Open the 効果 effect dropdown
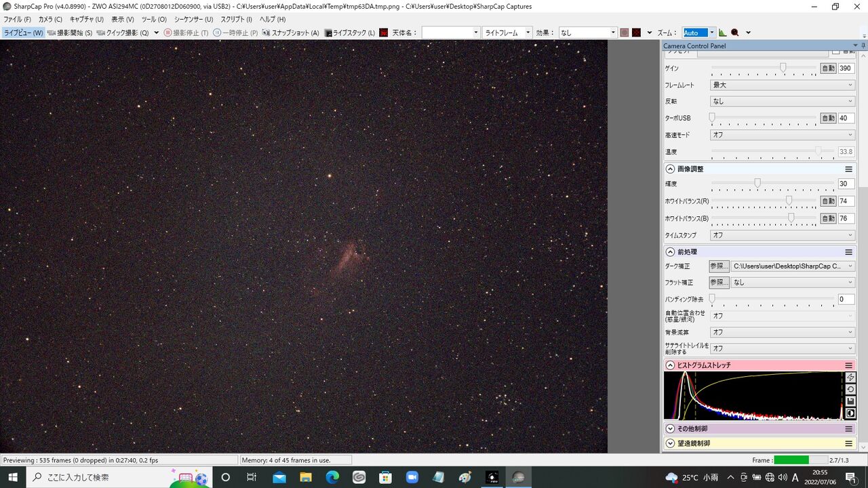868x488 pixels. point(587,33)
